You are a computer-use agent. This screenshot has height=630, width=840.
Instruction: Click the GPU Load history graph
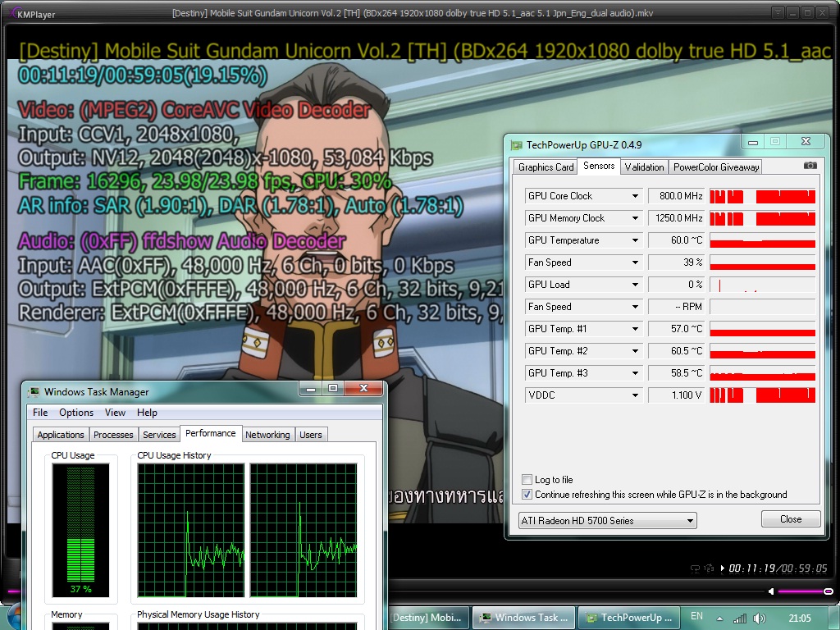coord(762,285)
